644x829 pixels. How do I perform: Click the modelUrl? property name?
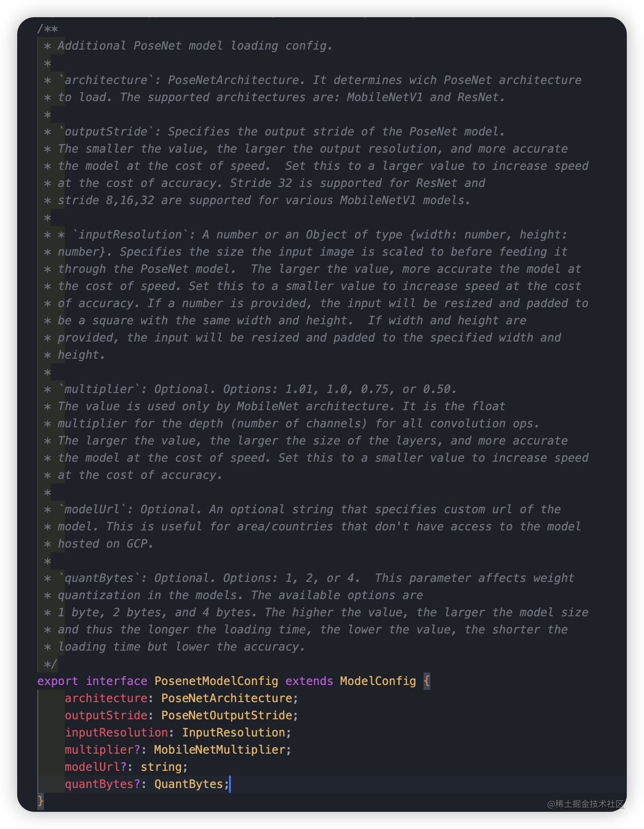pyautogui.click(x=95, y=767)
